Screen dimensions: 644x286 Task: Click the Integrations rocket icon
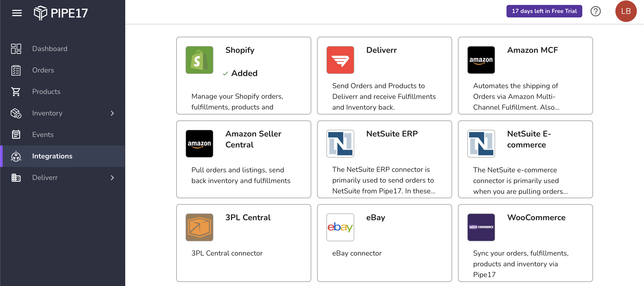pyautogui.click(x=16, y=156)
